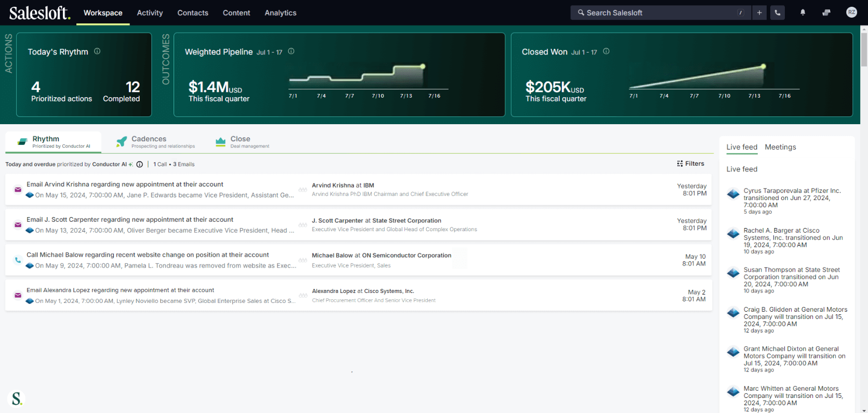Click email icon for J. Scott Carpenter task
This screenshot has width=868, height=413.
pyautogui.click(x=18, y=225)
